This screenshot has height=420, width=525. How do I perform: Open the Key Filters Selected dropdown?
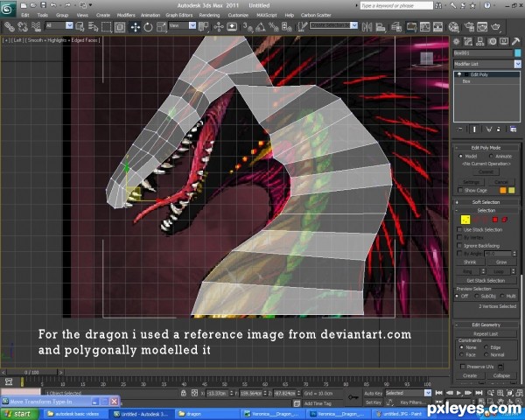click(428, 393)
